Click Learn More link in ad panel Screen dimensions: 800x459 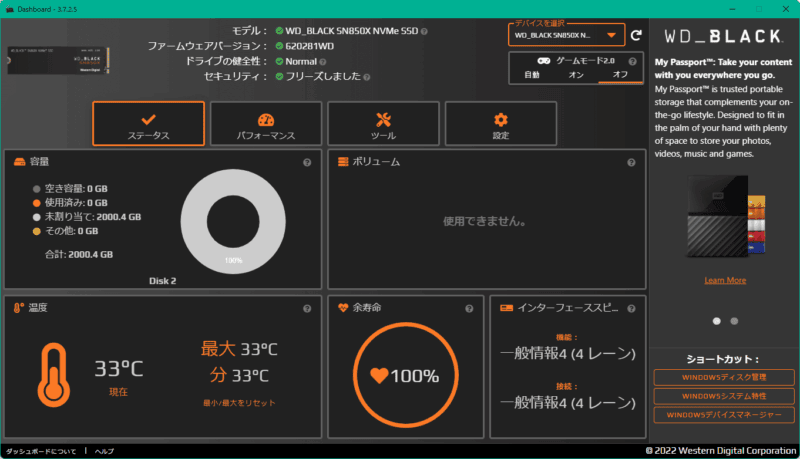(724, 280)
